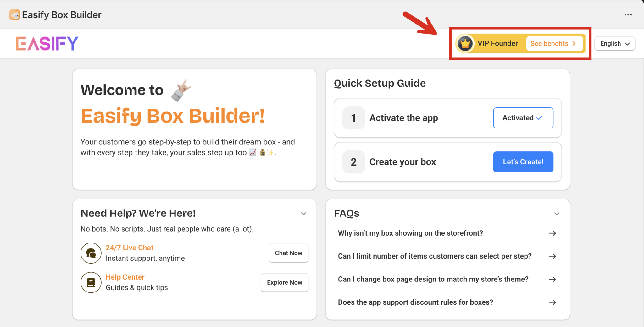Open the English language dropdown

(x=614, y=43)
